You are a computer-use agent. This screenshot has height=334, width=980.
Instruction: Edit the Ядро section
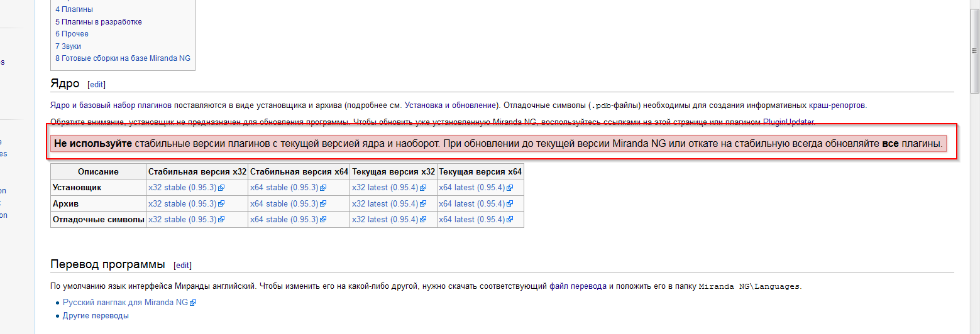(x=96, y=84)
